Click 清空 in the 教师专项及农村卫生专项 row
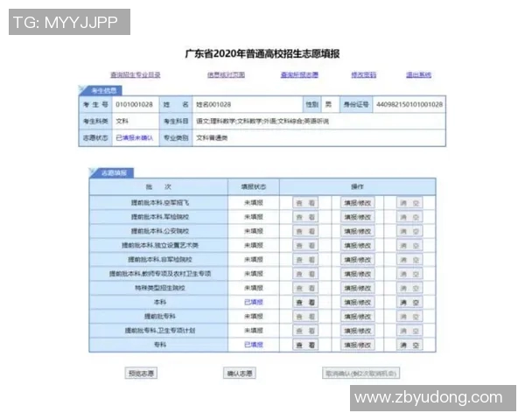This screenshot has height=420, width=525. click(409, 274)
